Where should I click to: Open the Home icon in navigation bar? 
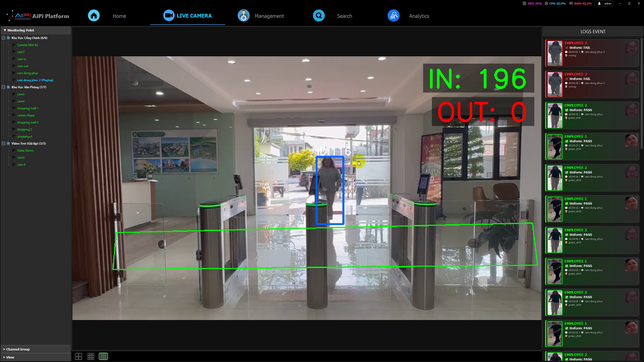point(94,16)
